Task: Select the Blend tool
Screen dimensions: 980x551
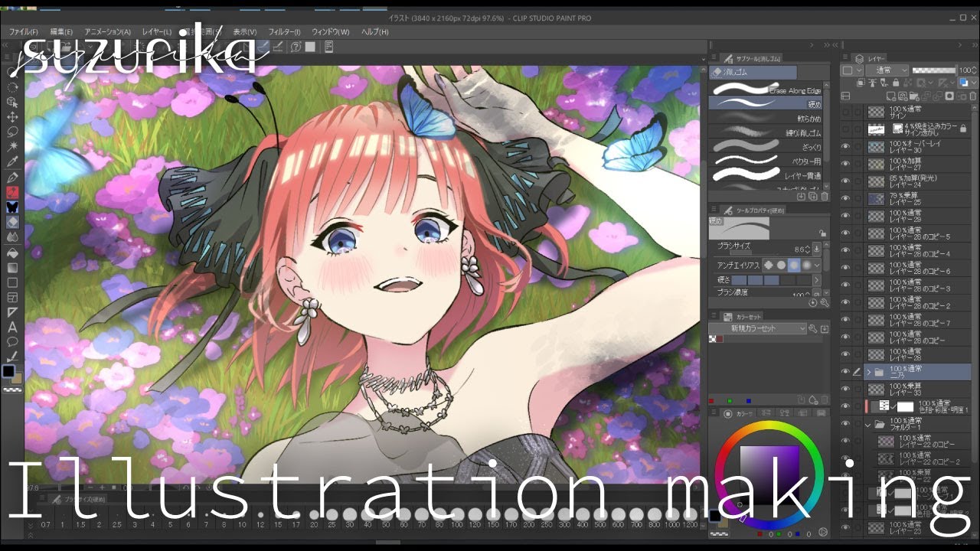Action: pos(12,236)
